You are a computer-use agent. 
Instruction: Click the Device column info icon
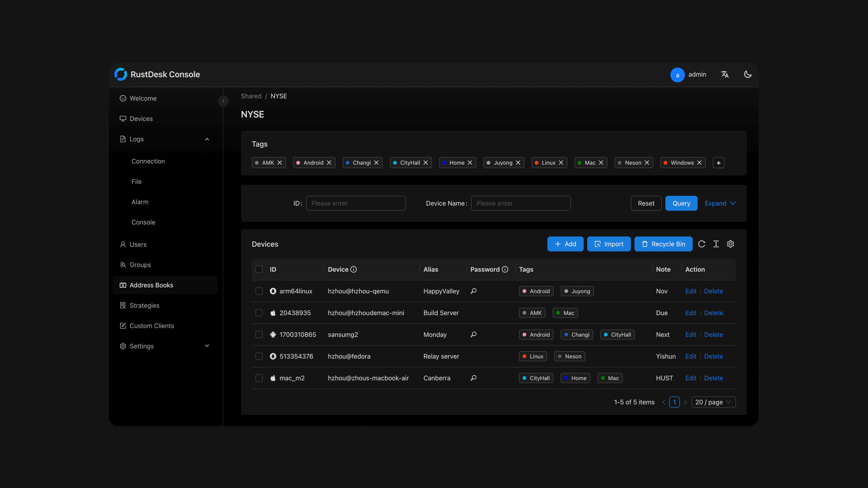pos(354,270)
